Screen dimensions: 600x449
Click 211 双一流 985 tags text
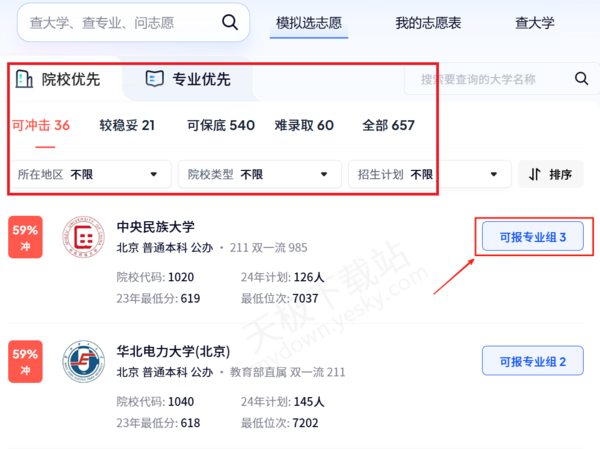pos(268,248)
